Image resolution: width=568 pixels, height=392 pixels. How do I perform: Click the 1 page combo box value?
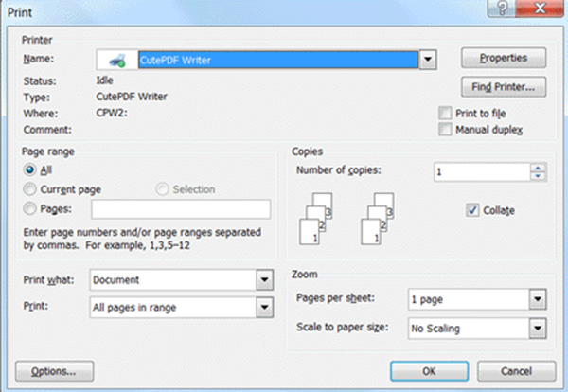click(x=427, y=299)
